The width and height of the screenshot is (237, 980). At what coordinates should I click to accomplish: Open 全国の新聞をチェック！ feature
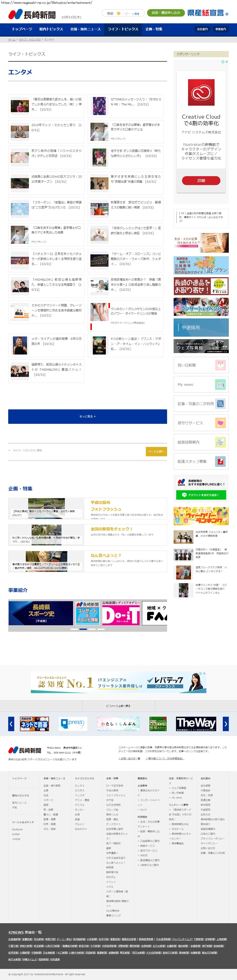pos(88,535)
